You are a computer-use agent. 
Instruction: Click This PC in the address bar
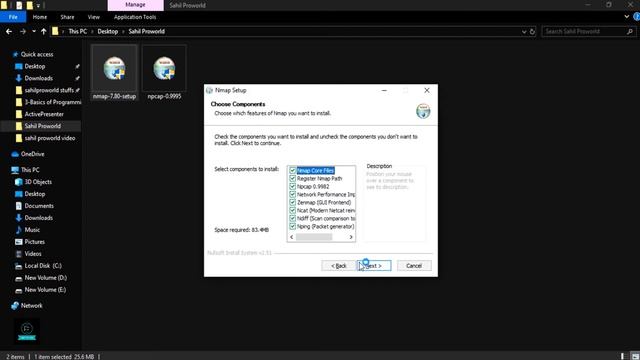pos(78,31)
